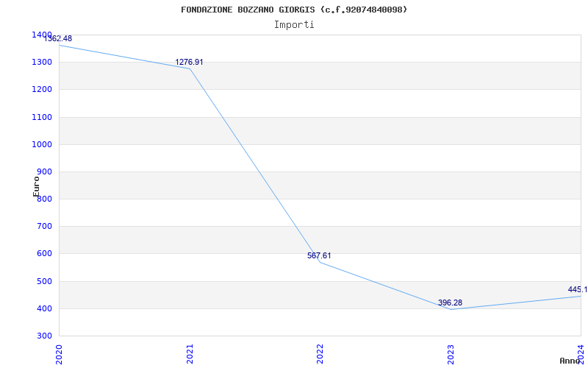
Task: Click the 1362.48 data label
Action: tap(58, 39)
